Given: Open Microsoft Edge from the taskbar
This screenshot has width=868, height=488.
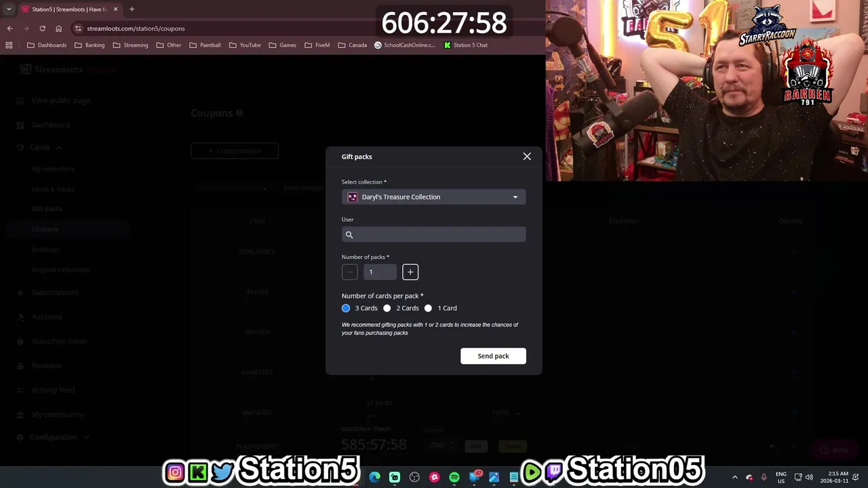Looking at the screenshot, I should click(x=375, y=477).
